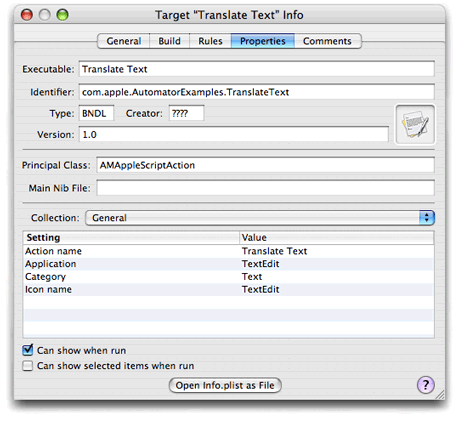Enable Can show selected items when run
Viewport: 459px width, 422px height.
click(28, 366)
